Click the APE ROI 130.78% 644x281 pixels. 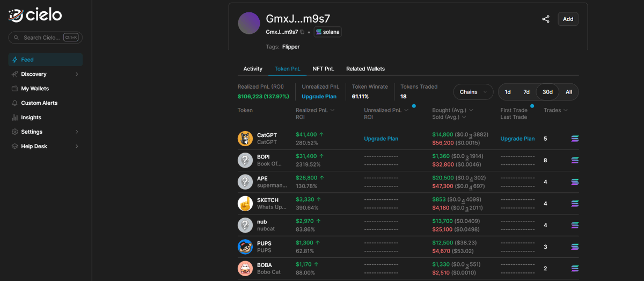click(x=306, y=186)
